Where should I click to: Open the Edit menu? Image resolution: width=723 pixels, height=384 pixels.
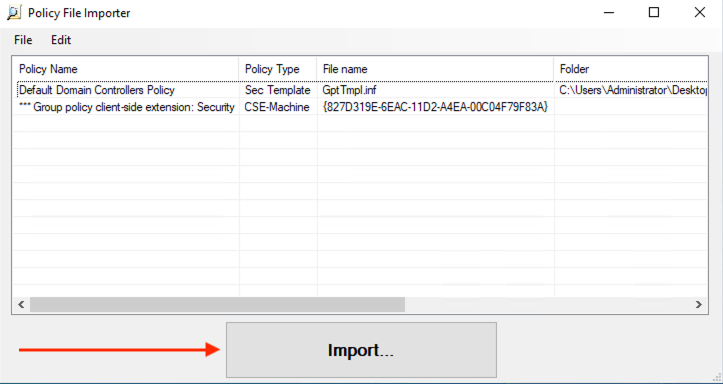coord(61,40)
